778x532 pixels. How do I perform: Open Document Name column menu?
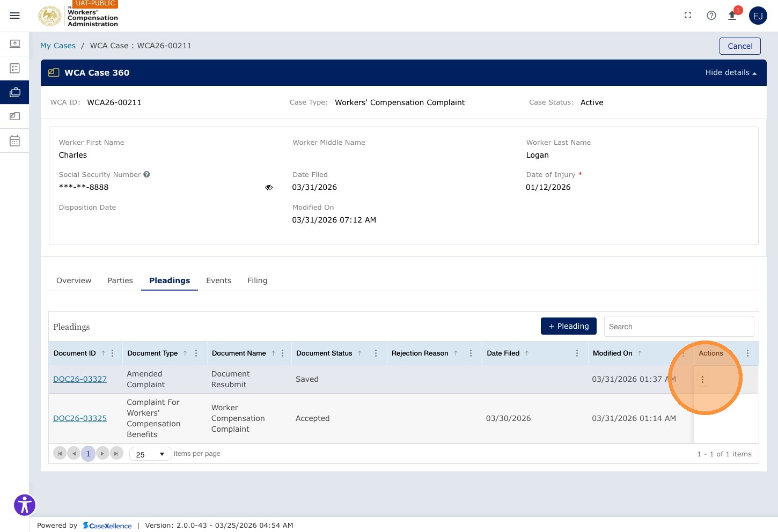tap(282, 353)
